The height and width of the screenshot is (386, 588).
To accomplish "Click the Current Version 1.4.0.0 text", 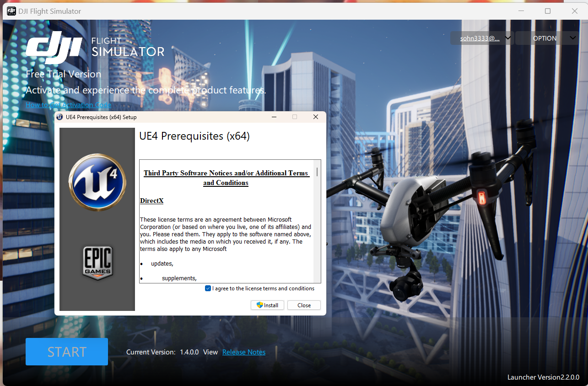I will pyautogui.click(x=162, y=352).
